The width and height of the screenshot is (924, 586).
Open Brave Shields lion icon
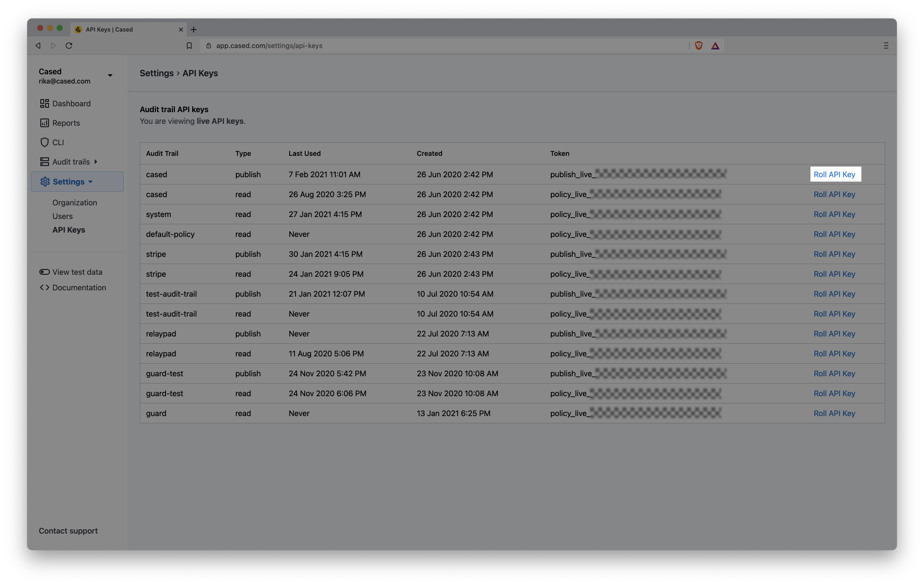pyautogui.click(x=699, y=46)
